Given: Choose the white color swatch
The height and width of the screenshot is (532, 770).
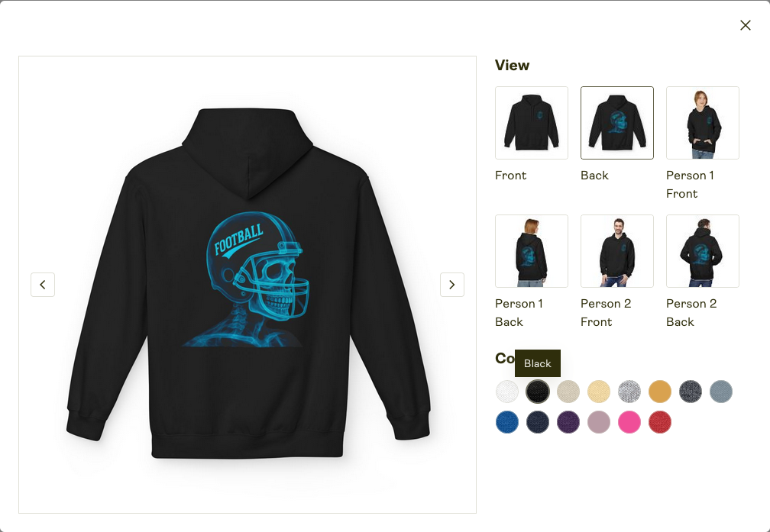Looking at the screenshot, I should (x=507, y=392).
